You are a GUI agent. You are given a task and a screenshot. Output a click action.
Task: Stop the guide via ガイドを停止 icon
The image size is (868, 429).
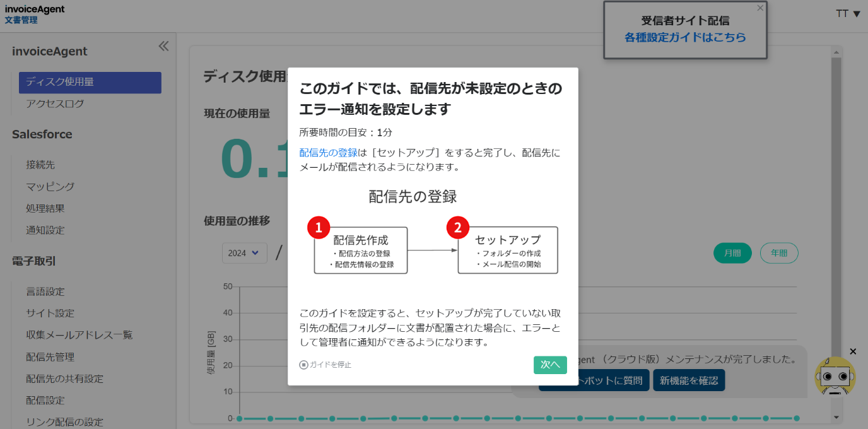(x=304, y=365)
